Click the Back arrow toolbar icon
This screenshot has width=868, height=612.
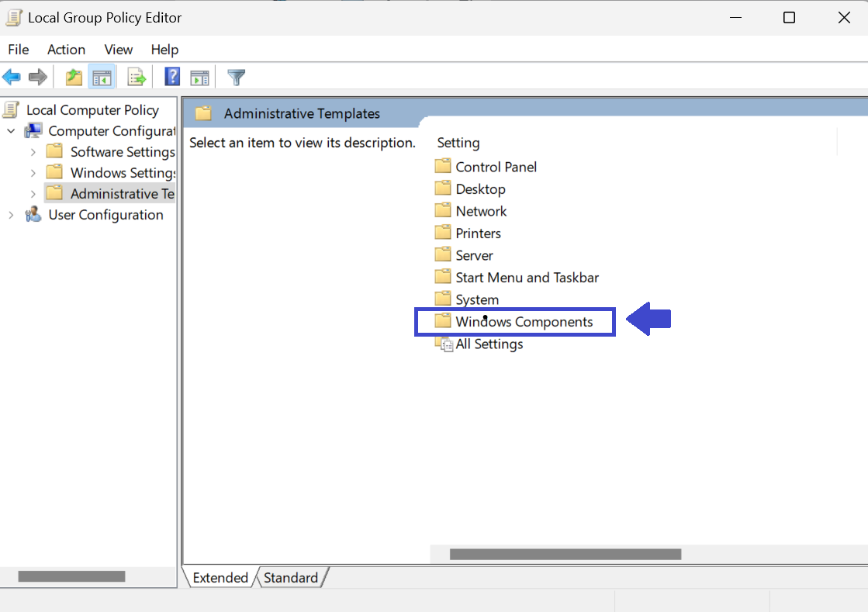(12, 77)
